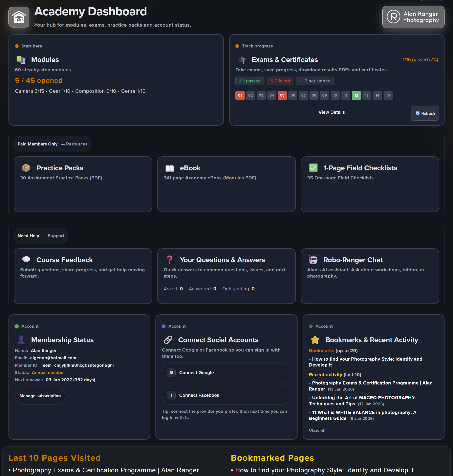Screen dimensions: 453x476
Task: Open the Alan Ranger Photography logo
Action: pos(413,17)
